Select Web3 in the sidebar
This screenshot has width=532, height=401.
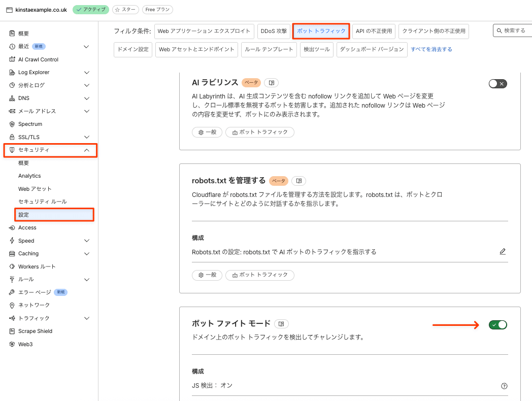pos(24,344)
